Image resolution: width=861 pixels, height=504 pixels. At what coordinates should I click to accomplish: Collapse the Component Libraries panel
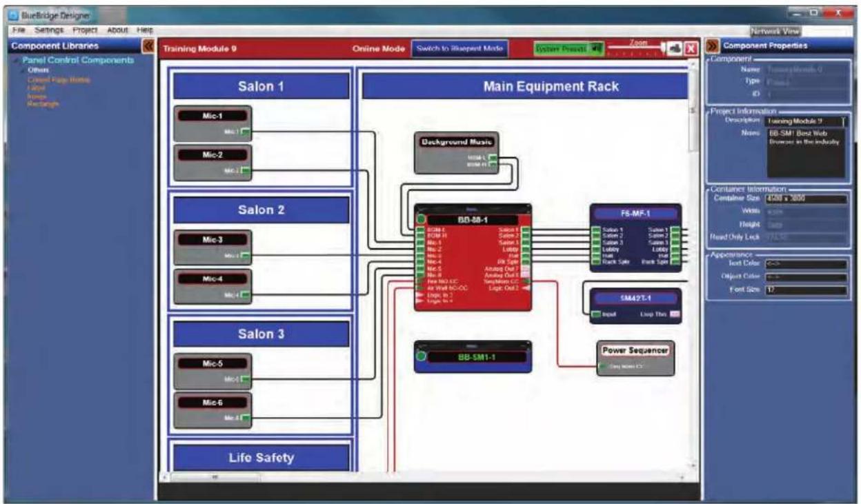(x=148, y=46)
